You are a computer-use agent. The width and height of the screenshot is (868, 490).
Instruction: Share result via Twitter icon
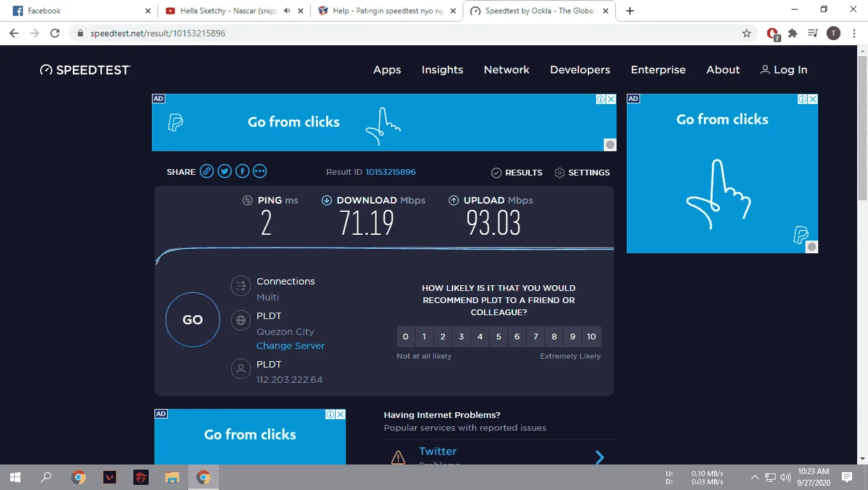(224, 171)
